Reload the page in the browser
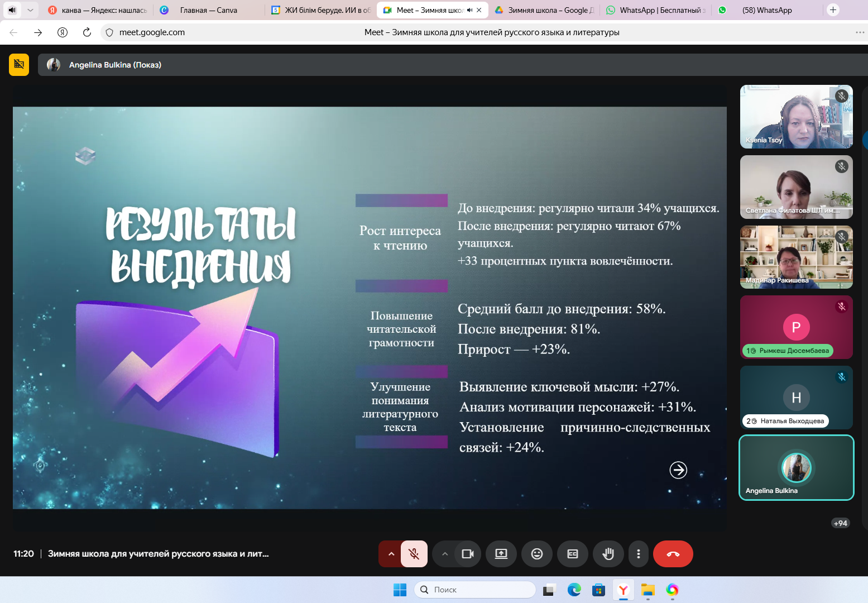This screenshot has height=603, width=868. point(87,32)
